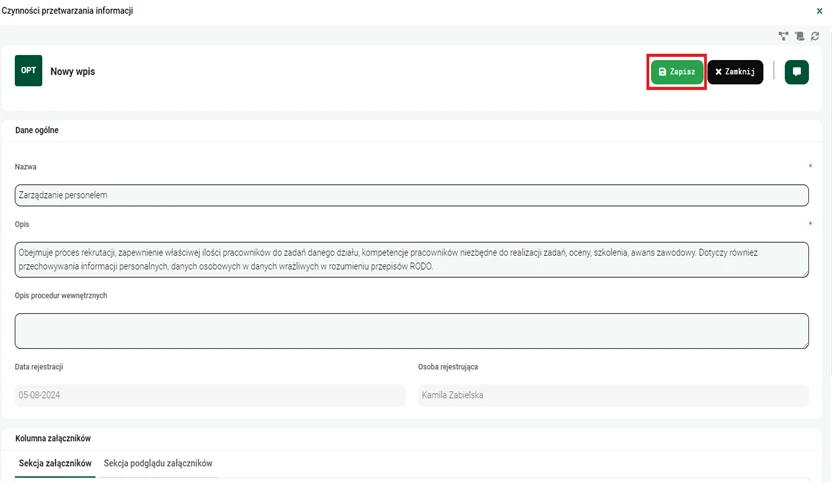
Task: Click the refresh arrows icon
Action: (x=815, y=36)
